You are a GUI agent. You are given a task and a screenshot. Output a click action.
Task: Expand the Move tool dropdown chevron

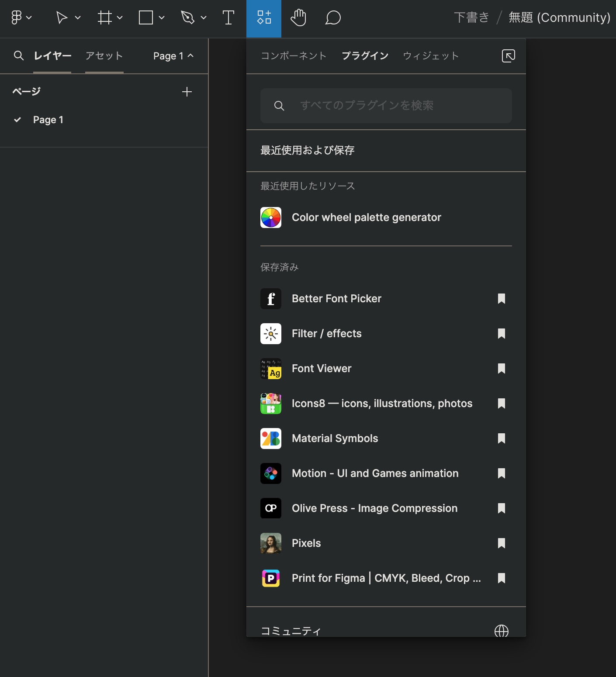pos(78,18)
